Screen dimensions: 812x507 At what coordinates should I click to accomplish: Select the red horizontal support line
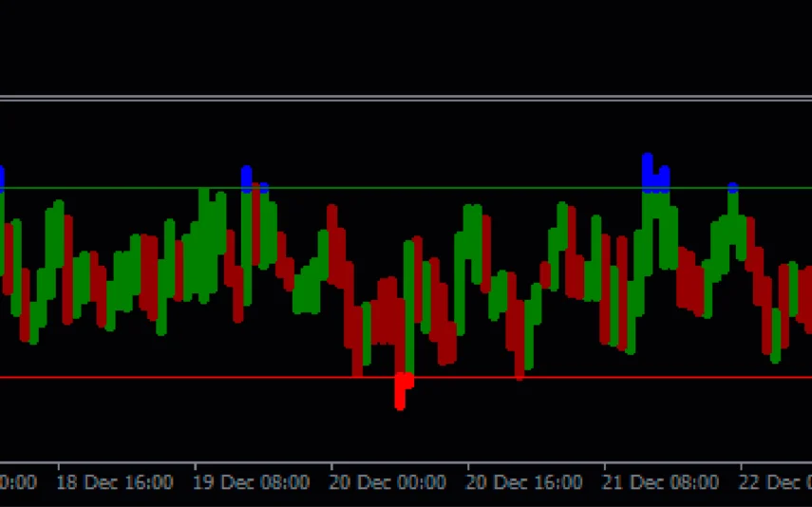(570, 377)
